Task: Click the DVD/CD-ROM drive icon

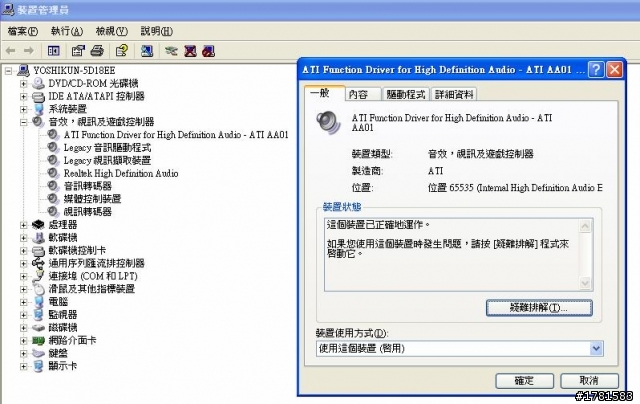Action: 38,84
